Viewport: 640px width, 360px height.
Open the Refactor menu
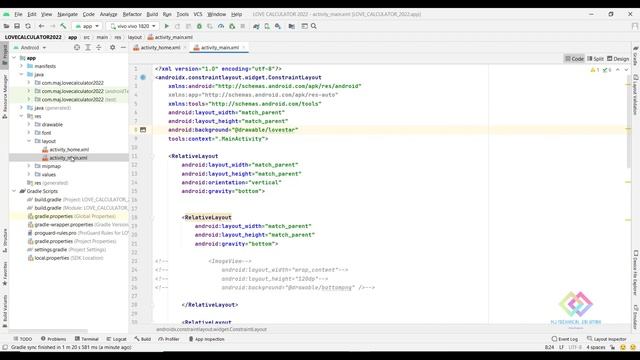(132, 14)
